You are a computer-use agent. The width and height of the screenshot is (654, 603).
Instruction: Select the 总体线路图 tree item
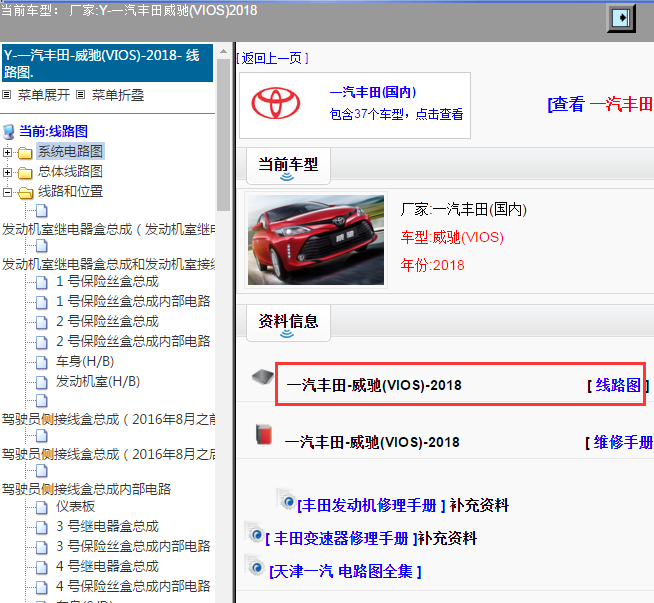click(70, 171)
